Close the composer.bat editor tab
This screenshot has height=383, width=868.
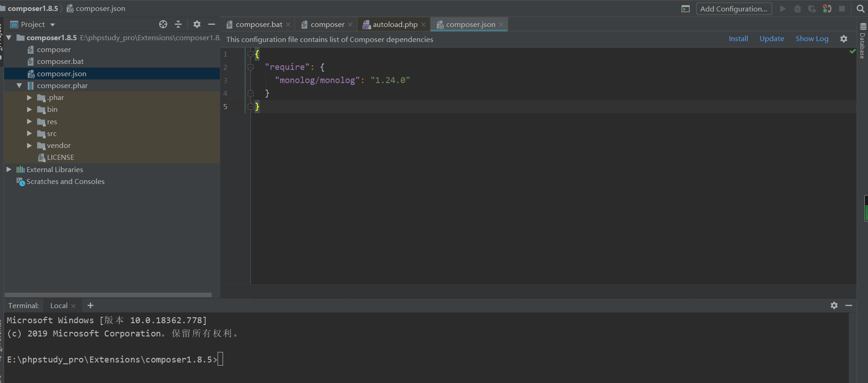click(288, 25)
